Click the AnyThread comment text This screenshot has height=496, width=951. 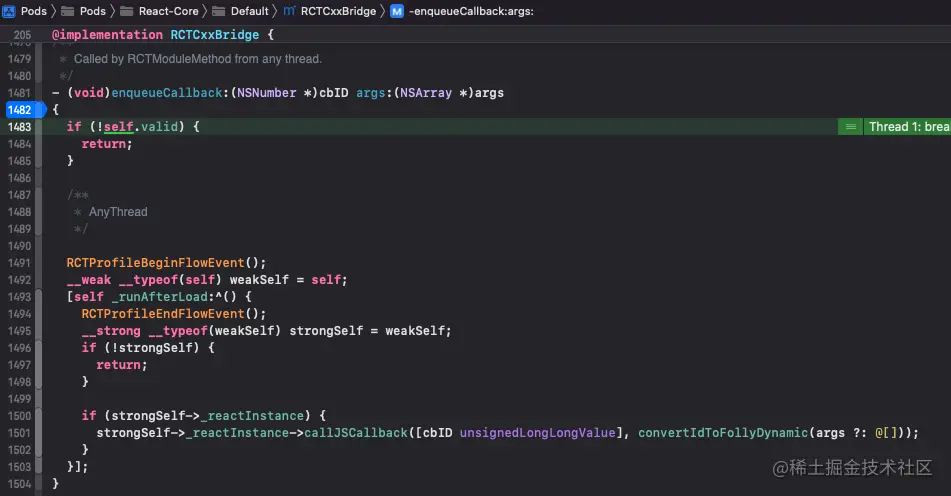[x=118, y=212]
